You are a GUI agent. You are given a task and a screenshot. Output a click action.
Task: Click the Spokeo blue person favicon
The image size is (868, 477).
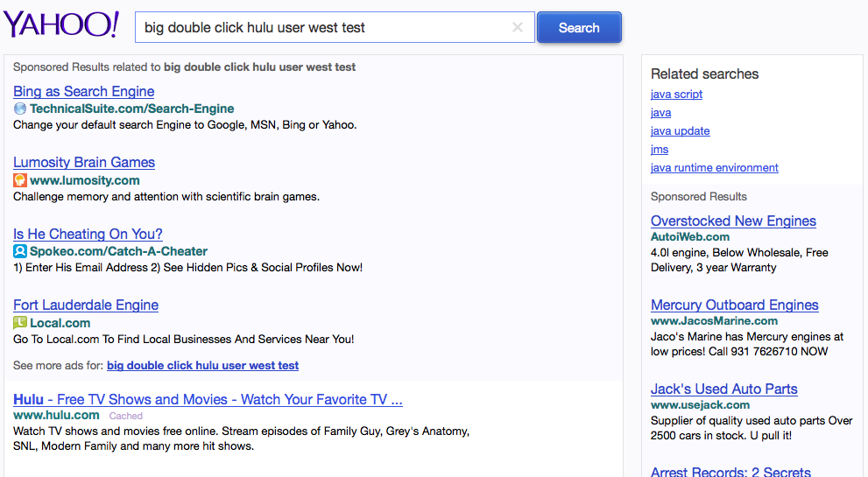point(20,251)
